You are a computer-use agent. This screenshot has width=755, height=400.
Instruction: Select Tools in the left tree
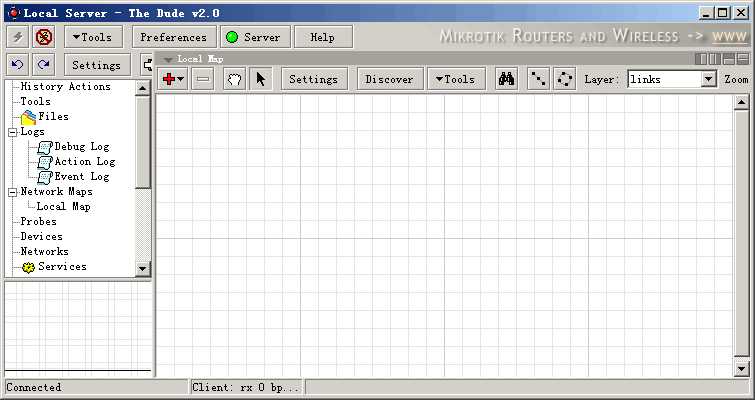[x=35, y=102]
